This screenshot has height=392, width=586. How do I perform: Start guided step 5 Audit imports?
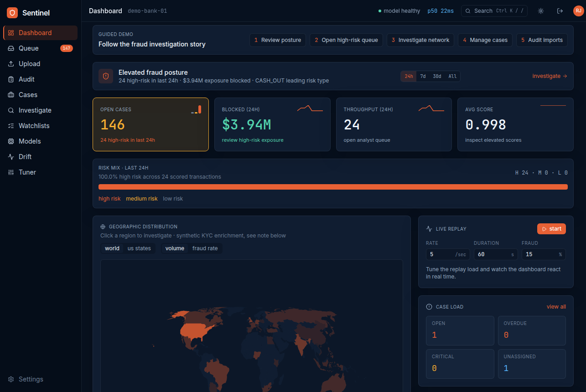point(542,40)
